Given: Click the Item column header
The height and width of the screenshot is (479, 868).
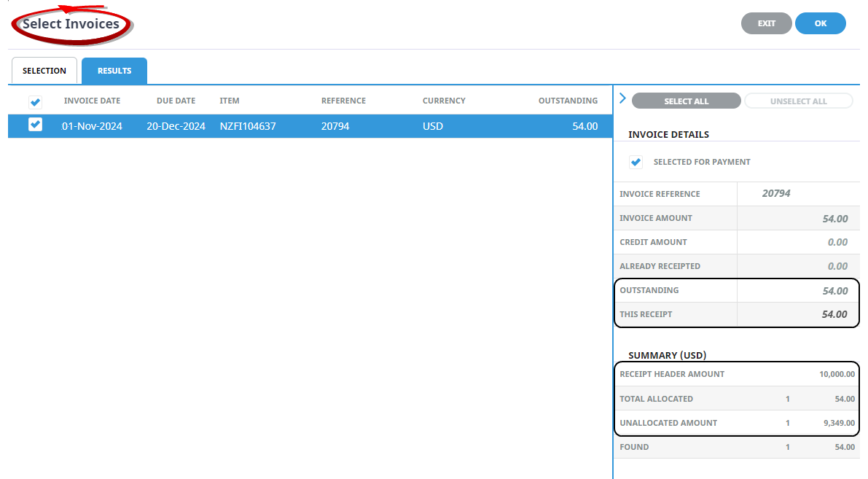Looking at the screenshot, I should (230, 101).
